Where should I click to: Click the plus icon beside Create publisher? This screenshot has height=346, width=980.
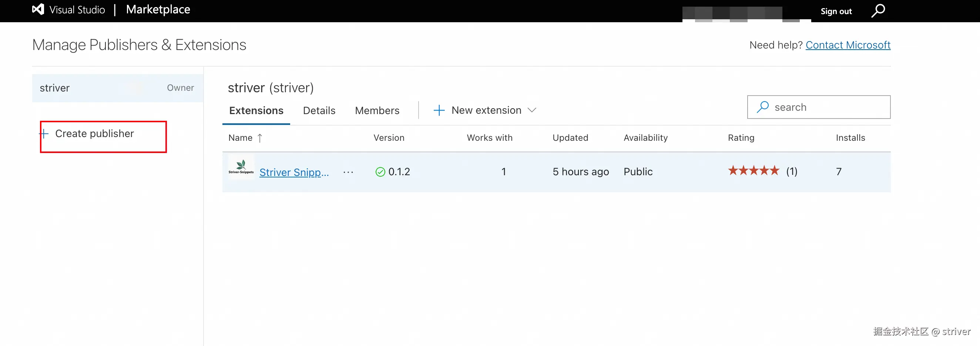tap(44, 134)
